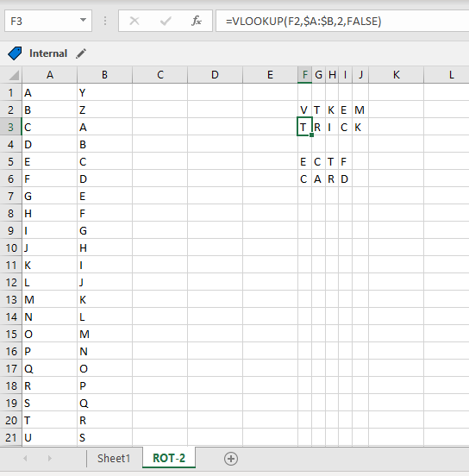Edit the Internal sensitivity label with the pencil icon
The height and width of the screenshot is (476, 469).
(81, 53)
